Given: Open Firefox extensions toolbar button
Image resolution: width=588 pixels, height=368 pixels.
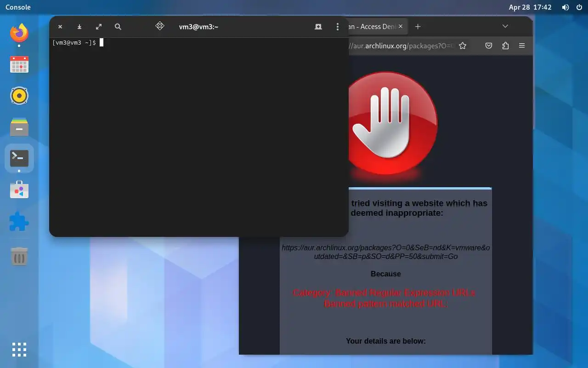Looking at the screenshot, I should pyautogui.click(x=505, y=46).
